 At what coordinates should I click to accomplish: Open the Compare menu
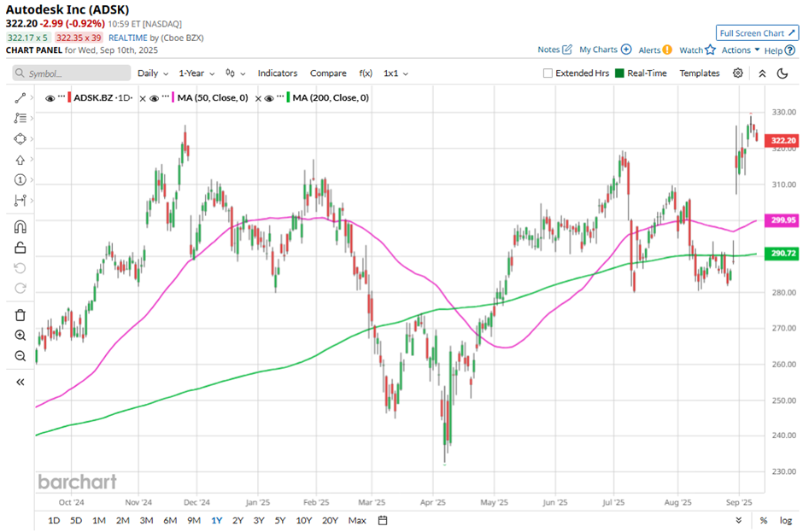pos(328,73)
